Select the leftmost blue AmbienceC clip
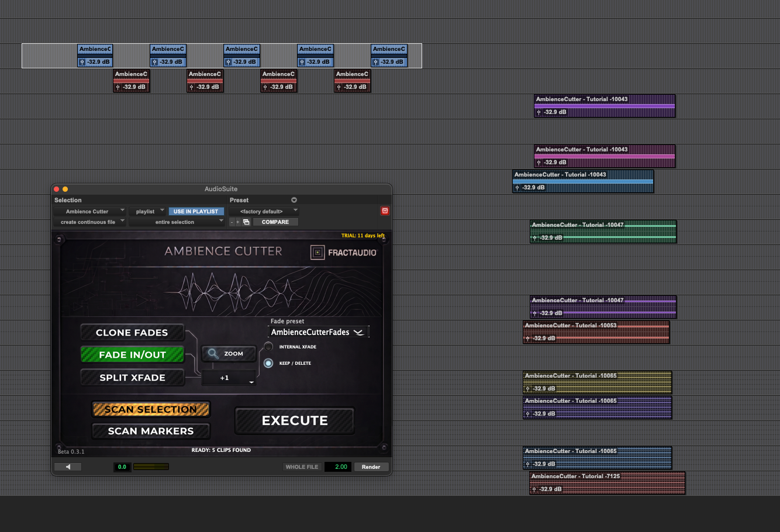The image size is (780, 532). (95, 56)
